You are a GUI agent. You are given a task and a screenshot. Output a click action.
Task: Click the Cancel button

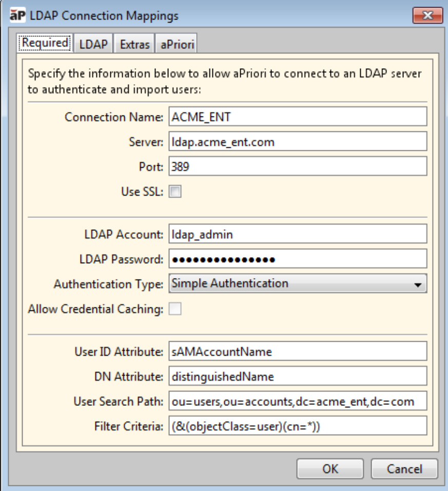[x=404, y=468]
